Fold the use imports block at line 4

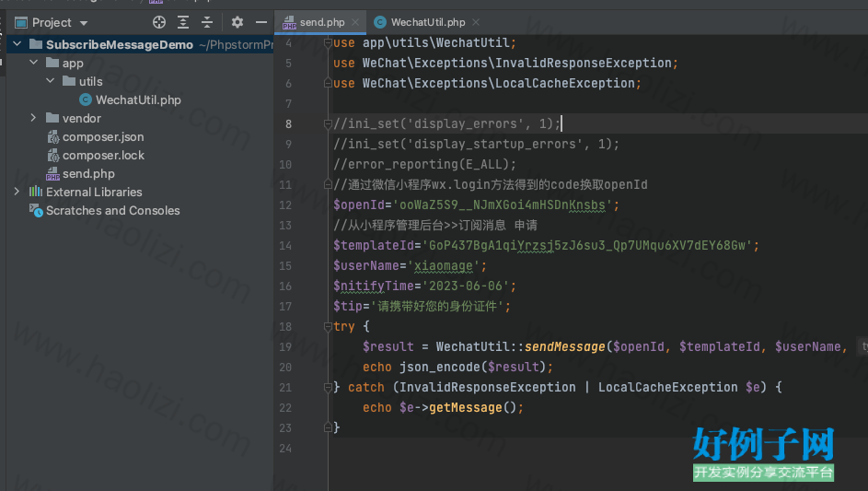pyautogui.click(x=328, y=42)
